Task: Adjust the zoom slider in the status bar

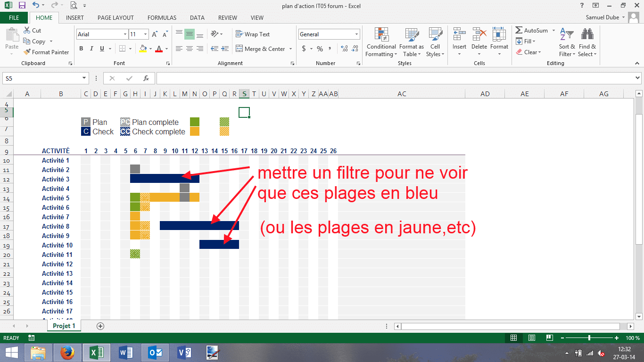Action: [x=589, y=338]
